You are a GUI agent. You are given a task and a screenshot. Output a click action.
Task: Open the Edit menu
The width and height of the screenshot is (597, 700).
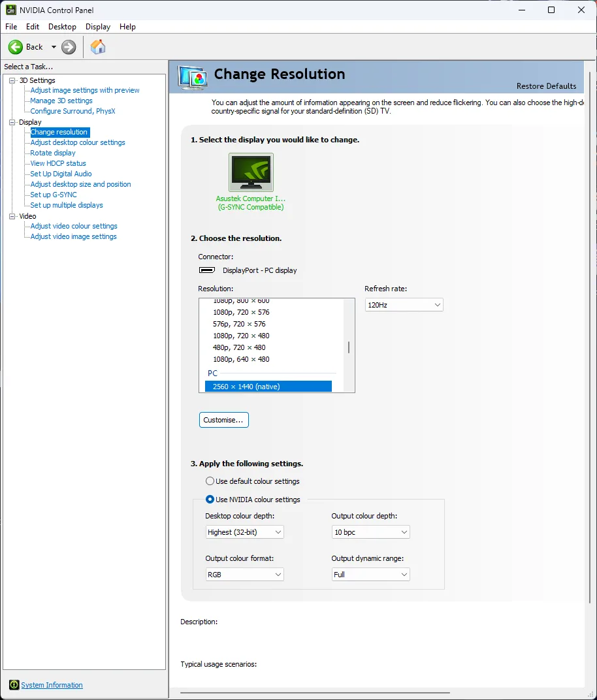point(33,27)
